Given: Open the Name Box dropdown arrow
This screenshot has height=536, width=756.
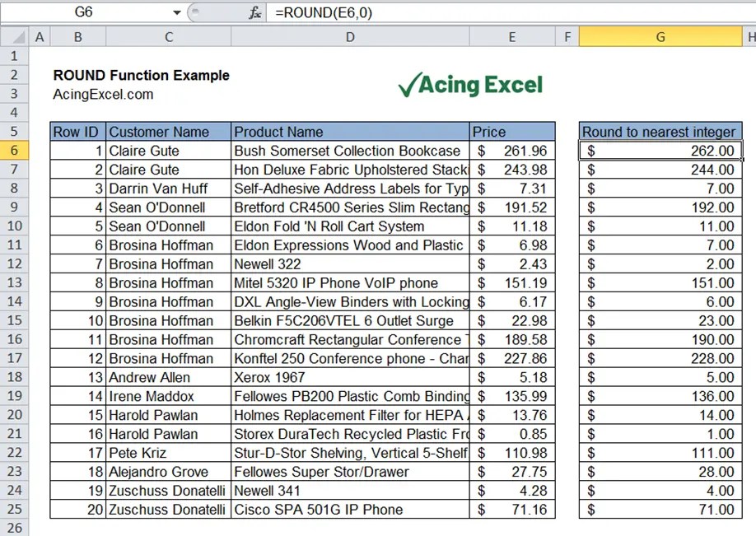Looking at the screenshot, I should (177, 12).
